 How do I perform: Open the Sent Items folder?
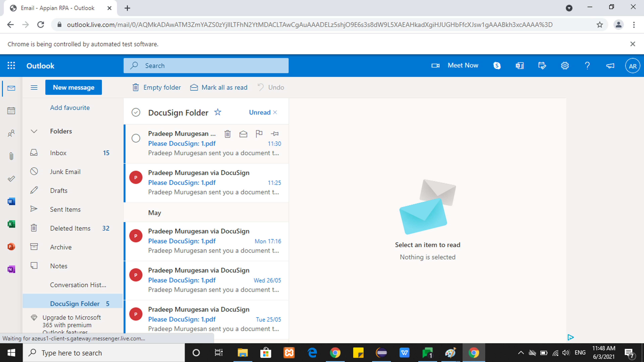[72, 209]
